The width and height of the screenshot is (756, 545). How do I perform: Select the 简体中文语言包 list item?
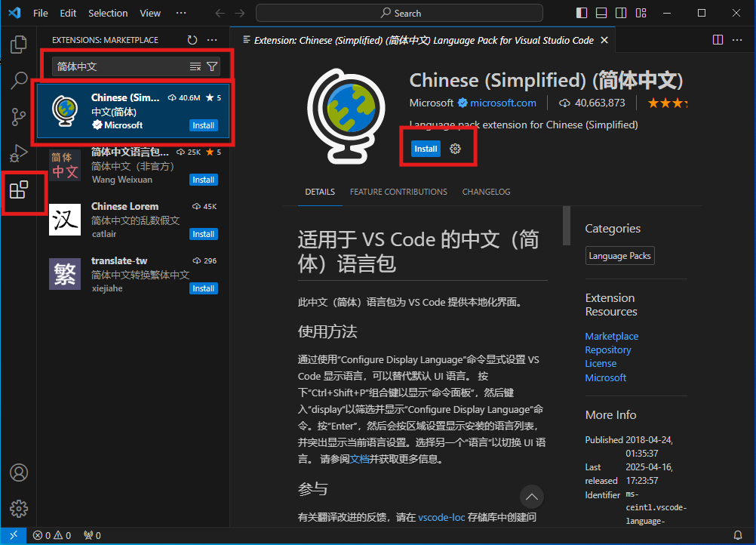(134, 166)
